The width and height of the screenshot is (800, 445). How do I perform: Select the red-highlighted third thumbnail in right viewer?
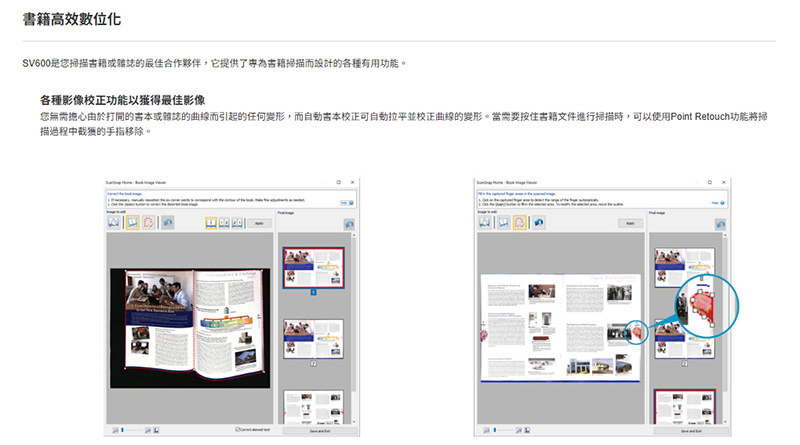point(685,407)
